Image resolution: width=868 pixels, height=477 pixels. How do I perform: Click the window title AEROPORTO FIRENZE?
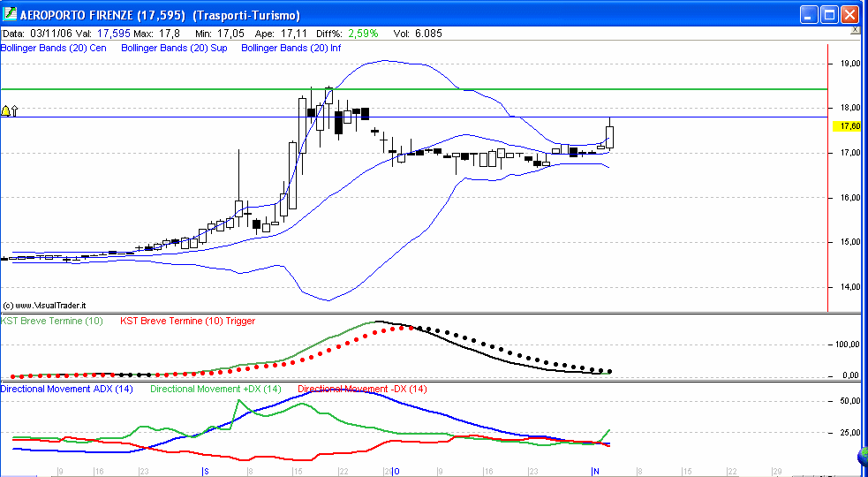pyautogui.click(x=102, y=16)
